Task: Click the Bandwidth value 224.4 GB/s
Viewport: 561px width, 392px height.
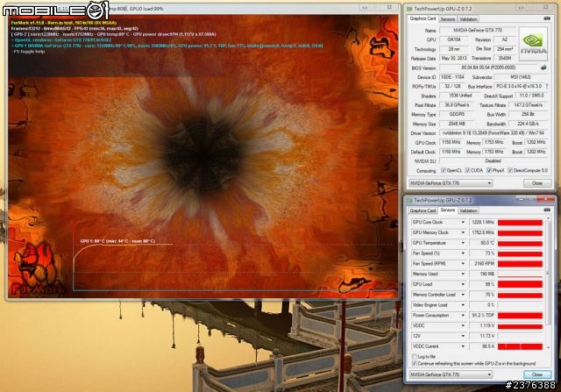Action: coord(528,124)
